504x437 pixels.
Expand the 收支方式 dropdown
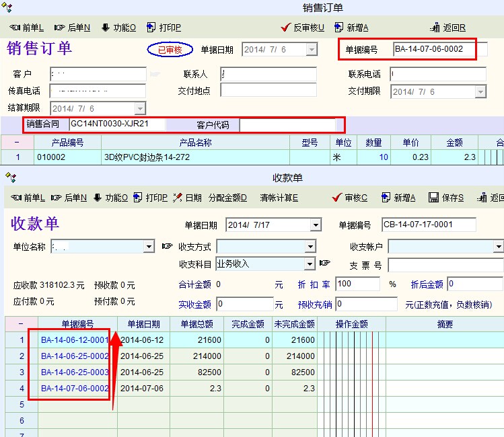310,247
